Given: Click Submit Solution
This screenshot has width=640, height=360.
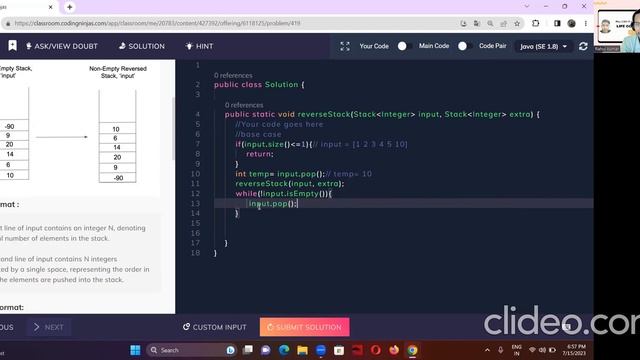Looking at the screenshot, I should pos(304,327).
